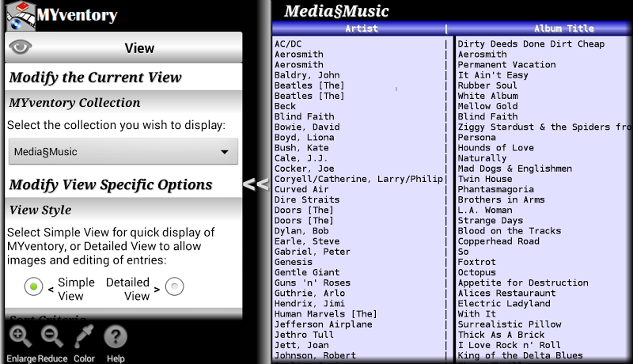Select album Persona
Screen dimensions: 633x364
[x=476, y=137]
